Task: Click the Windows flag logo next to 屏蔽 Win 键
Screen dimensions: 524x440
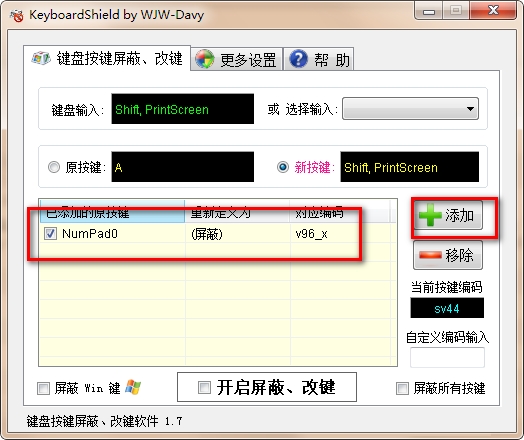Action: tap(133, 387)
